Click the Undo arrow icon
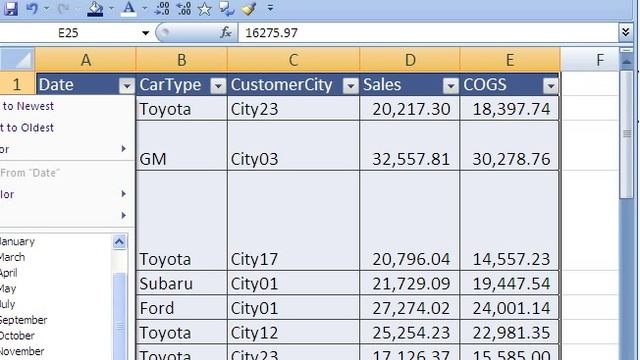This screenshot has width=640, height=360. pos(32,8)
